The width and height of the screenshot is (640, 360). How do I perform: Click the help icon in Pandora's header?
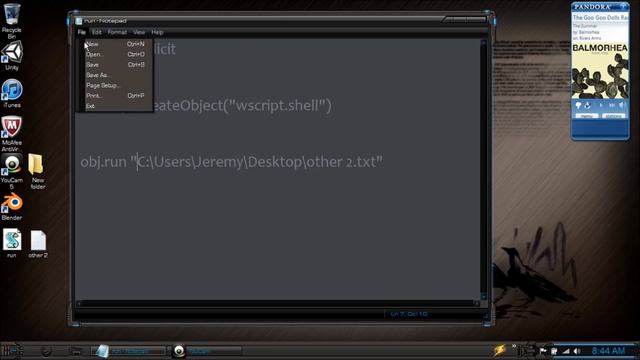(x=623, y=7)
